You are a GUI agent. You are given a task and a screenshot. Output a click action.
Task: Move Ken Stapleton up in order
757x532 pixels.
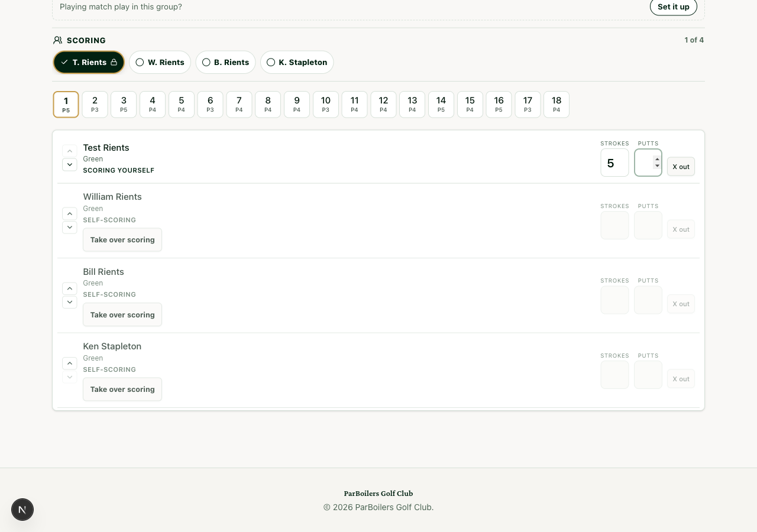click(x=70, y=363)
